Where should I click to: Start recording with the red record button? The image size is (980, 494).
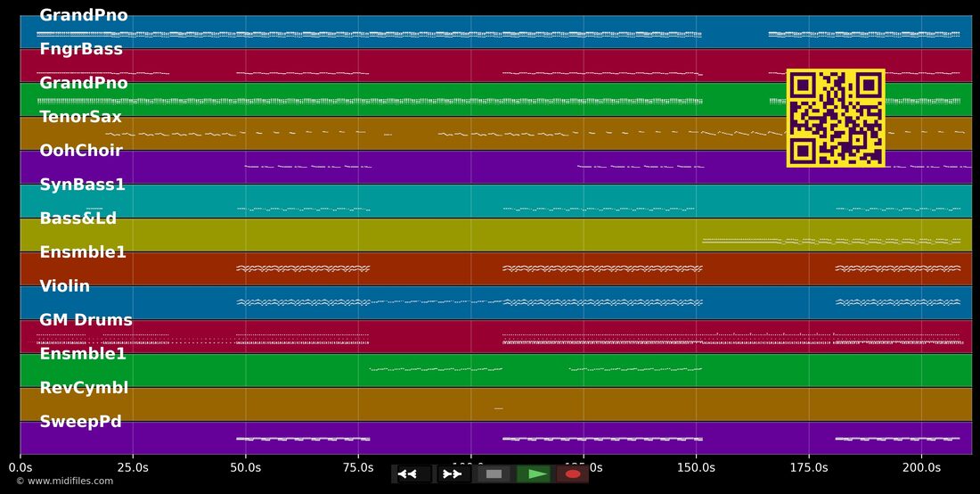point(573,474)
